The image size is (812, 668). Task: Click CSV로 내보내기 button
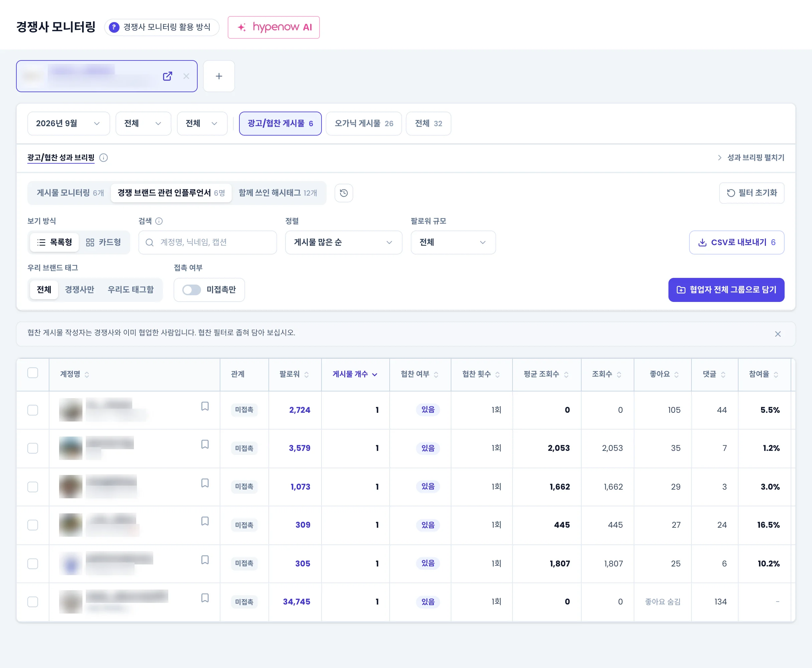point(737,242)
